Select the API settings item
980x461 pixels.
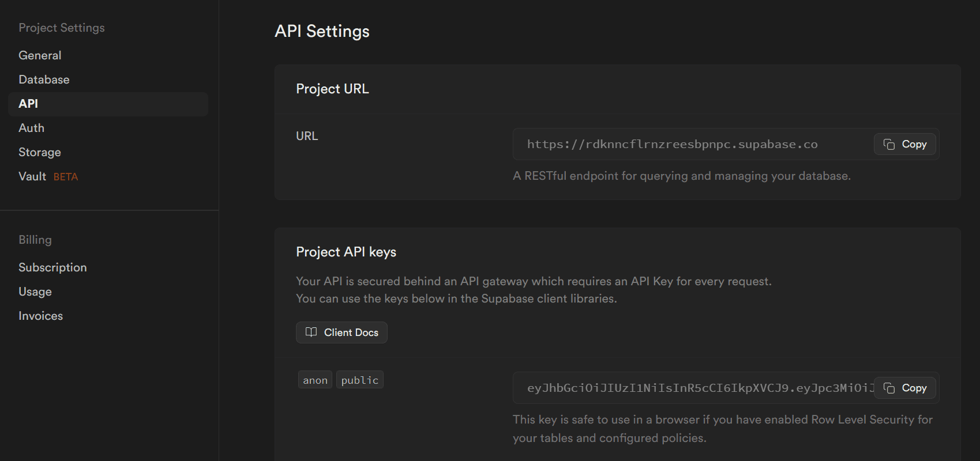[x=108, y=104]
